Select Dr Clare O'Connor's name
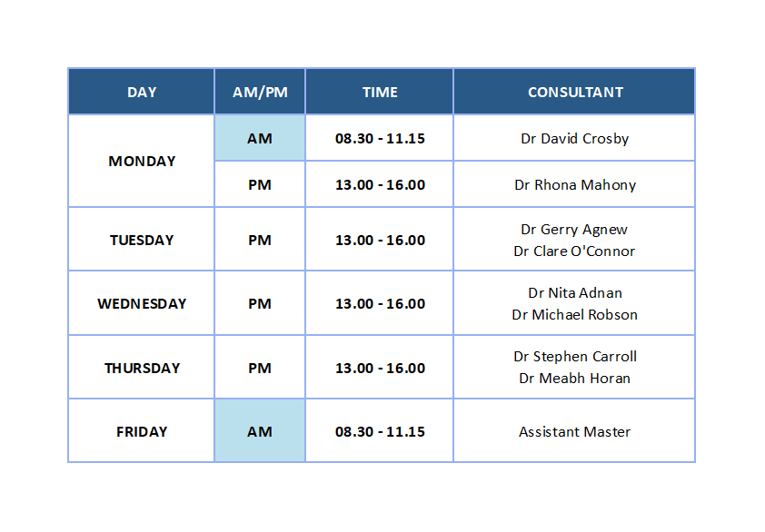 pyautogui.click(x=574, y=251)
